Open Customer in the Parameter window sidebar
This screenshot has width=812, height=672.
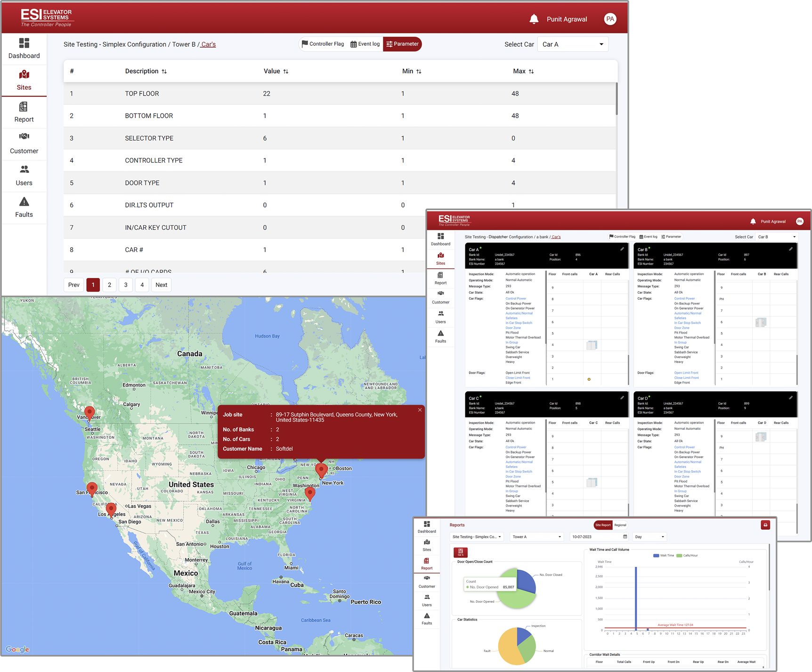click(x=24, y=144)
